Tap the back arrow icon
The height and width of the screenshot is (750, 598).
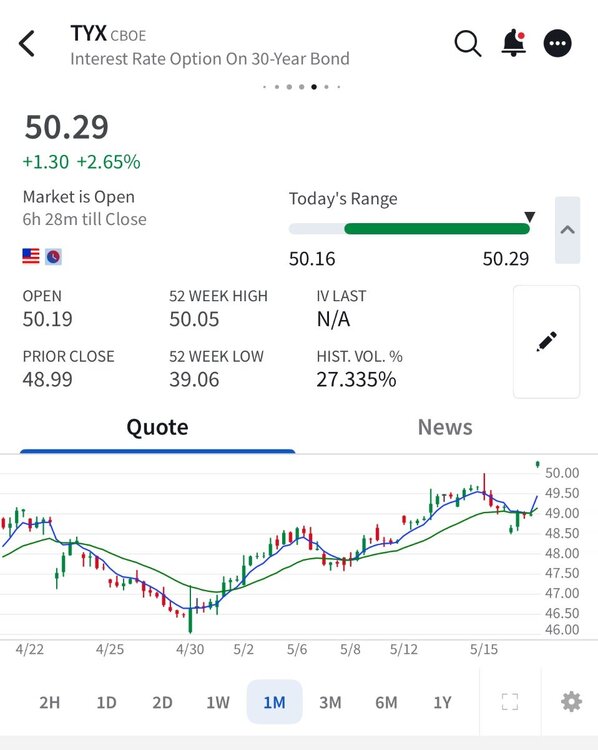27,44
